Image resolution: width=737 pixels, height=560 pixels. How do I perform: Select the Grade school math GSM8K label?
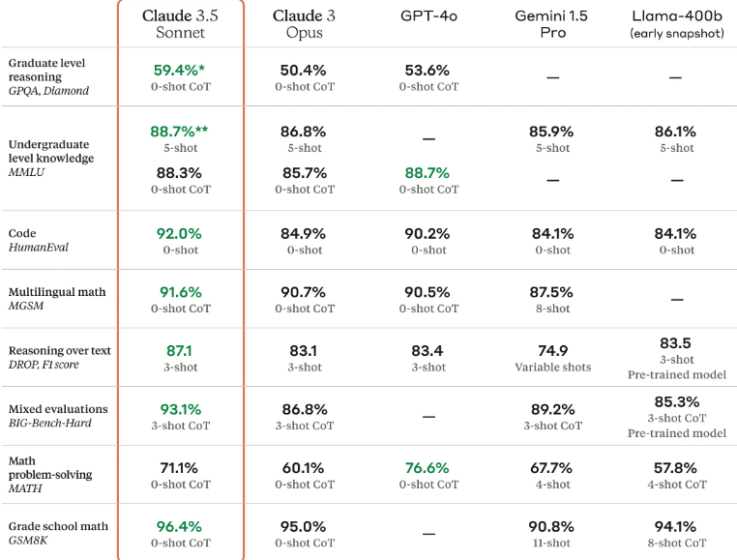(58, 533)
